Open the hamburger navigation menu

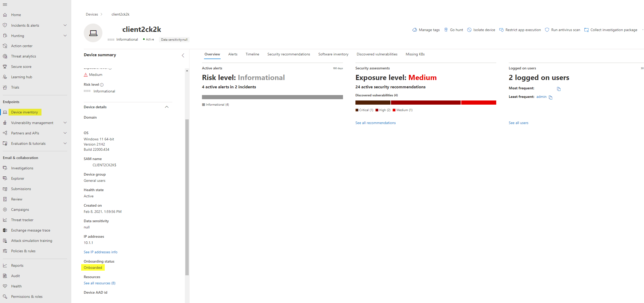pos(5,4)
